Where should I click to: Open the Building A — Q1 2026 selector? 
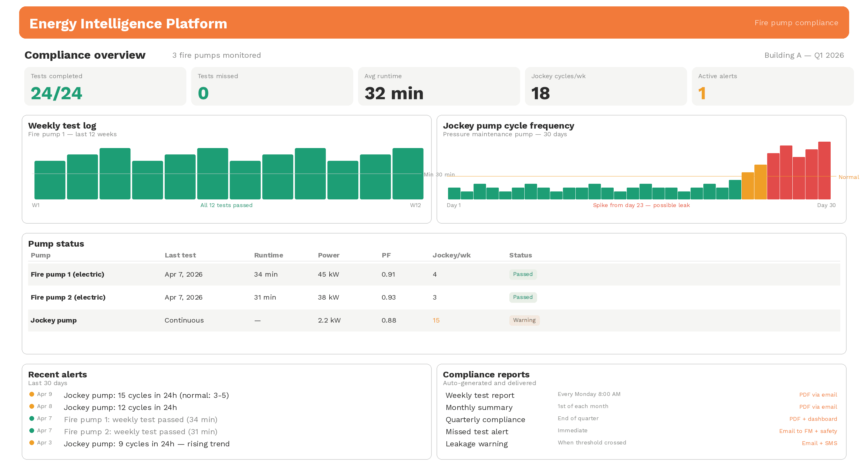coord(804,55)
